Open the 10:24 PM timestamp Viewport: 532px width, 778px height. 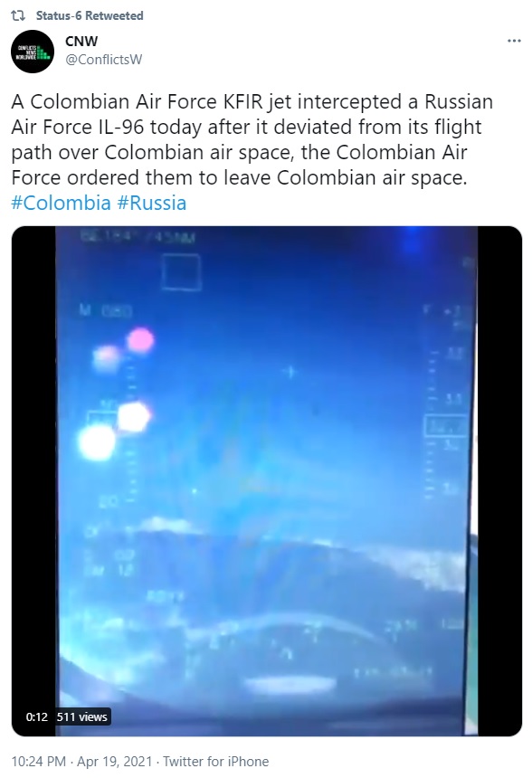click(38, 761)
